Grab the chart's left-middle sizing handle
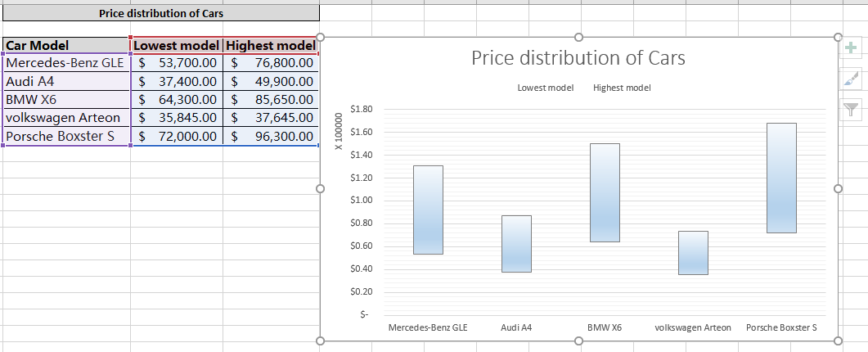This screenshot has height=352, width=868. pyautogui.click(x=320, y=189)
